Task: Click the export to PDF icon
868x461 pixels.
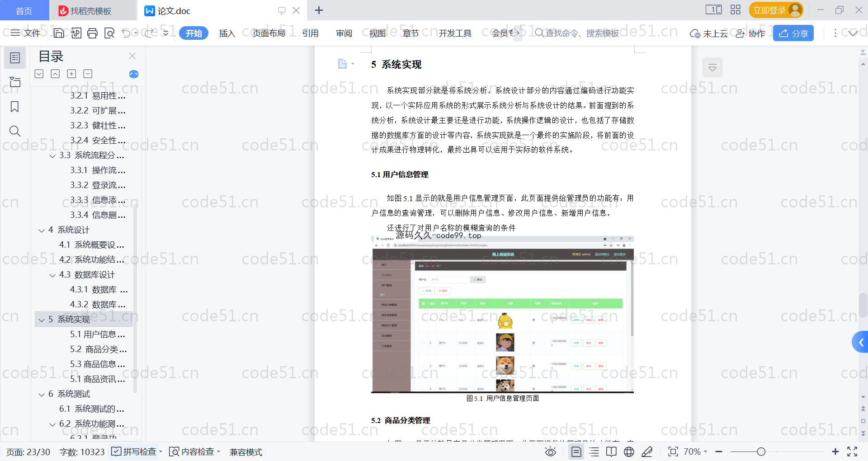Action: tap(76, 33)
